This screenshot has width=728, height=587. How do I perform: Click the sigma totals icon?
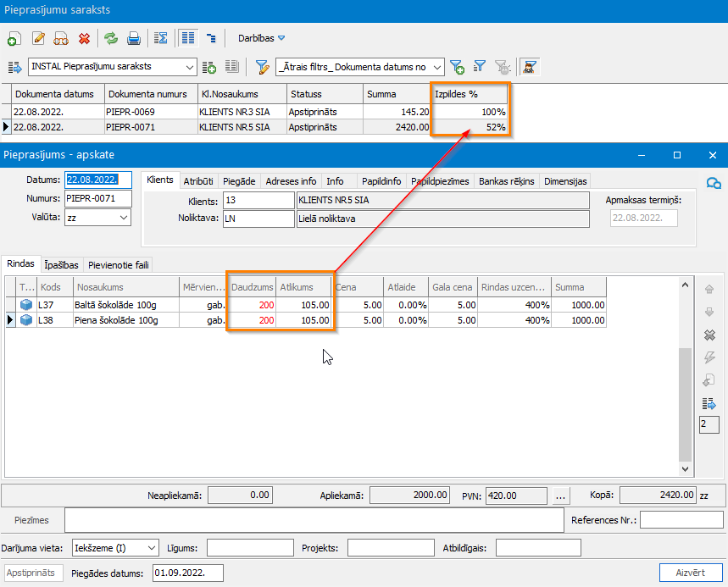point(160,38)
